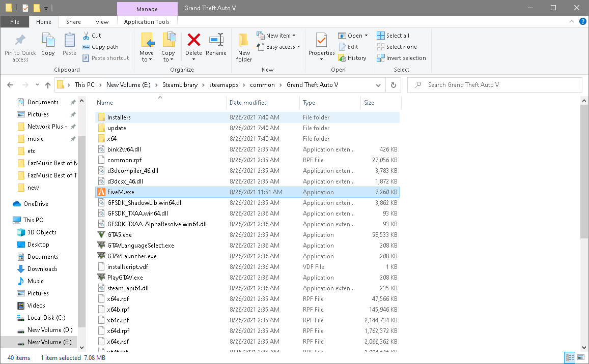Switch to the Home tab
This screenshot has width=589, height=364.
[44, 22]
